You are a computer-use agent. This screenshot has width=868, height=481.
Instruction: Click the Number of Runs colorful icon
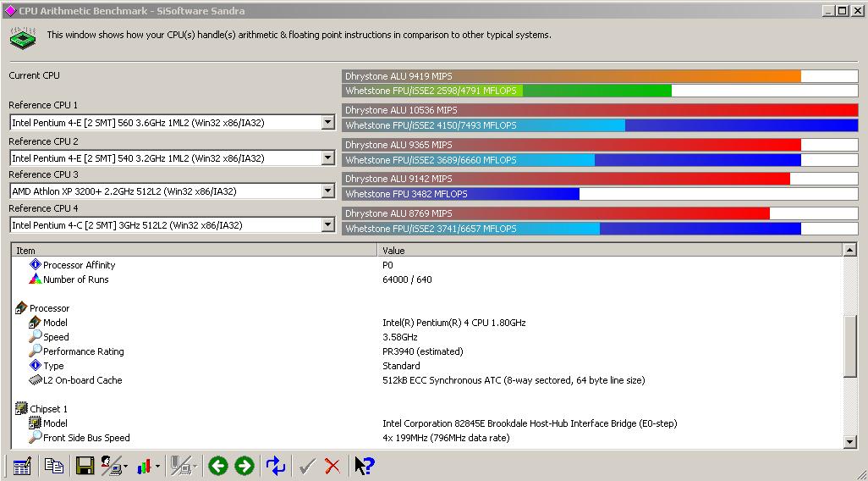(36, 279)
